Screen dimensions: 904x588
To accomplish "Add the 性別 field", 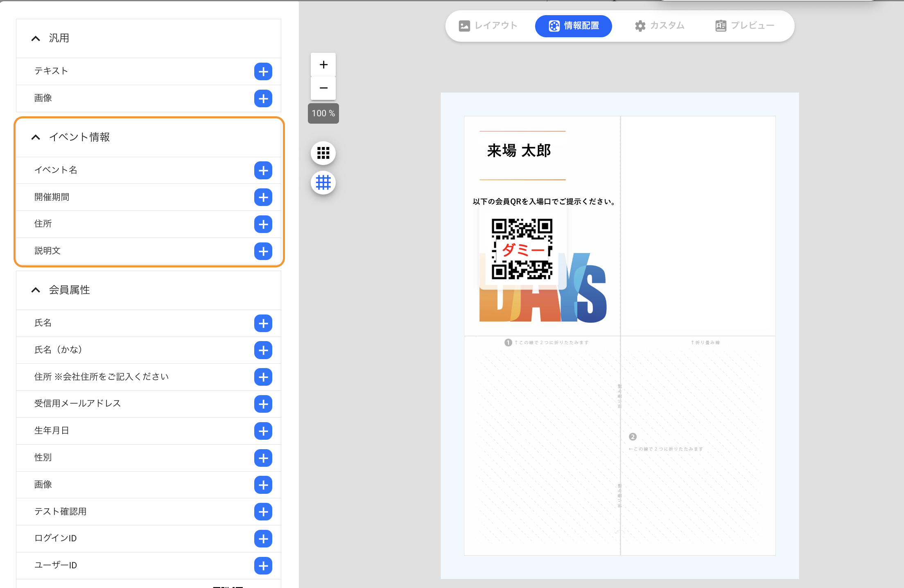I will (x=263, y=458).
